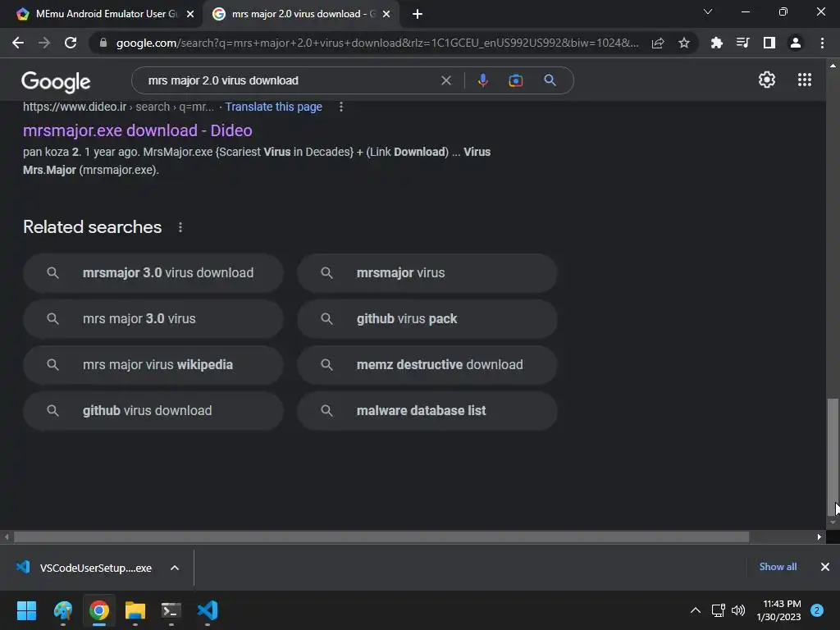Screen dimensions: 840x630
Task: Open the media control icon in toolbar
Action: [x=742, y=43]
